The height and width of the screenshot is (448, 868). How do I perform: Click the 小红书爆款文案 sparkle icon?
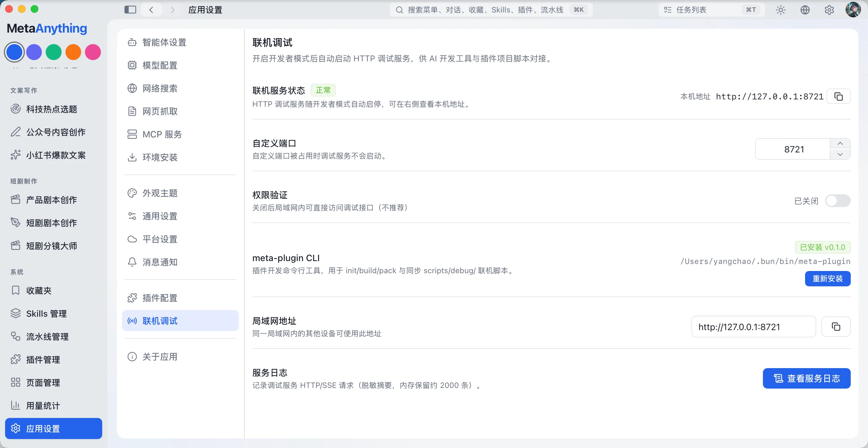16,155
